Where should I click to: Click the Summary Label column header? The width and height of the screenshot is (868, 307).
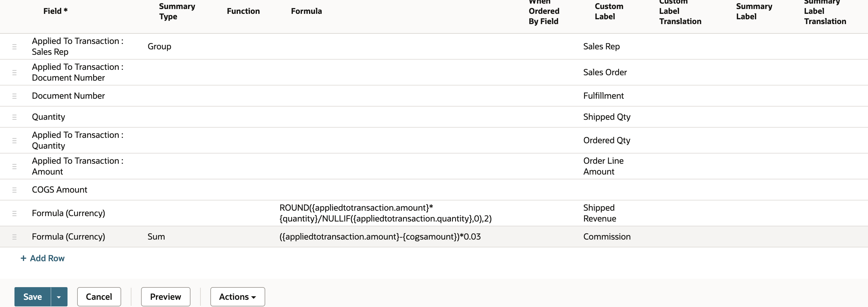(x=754, y=11)
